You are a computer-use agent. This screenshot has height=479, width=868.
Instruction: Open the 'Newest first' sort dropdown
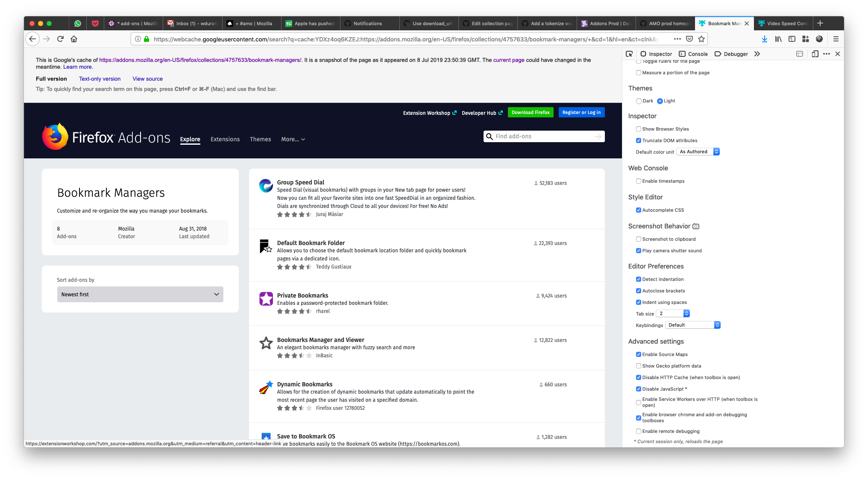140,294
